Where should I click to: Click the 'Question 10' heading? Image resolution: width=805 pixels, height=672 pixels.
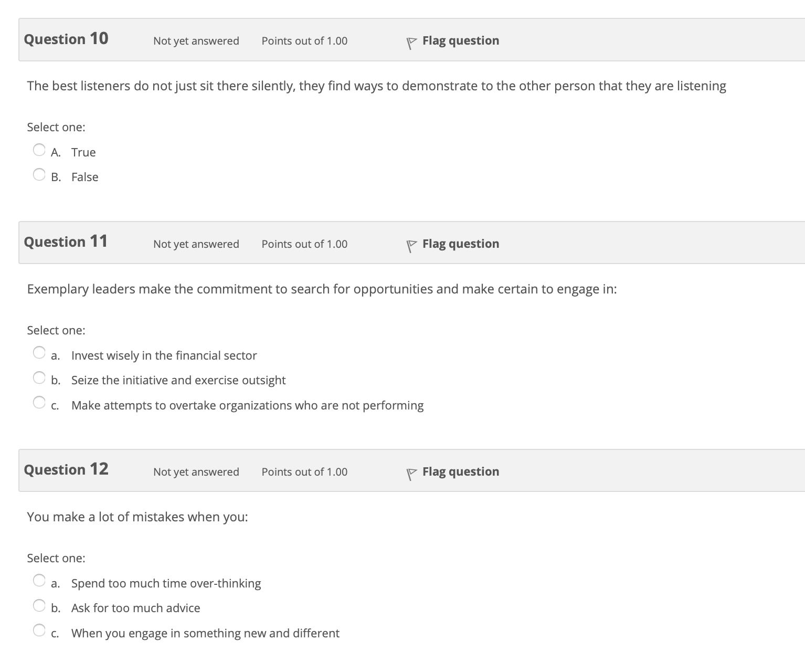tap(66, 39)
